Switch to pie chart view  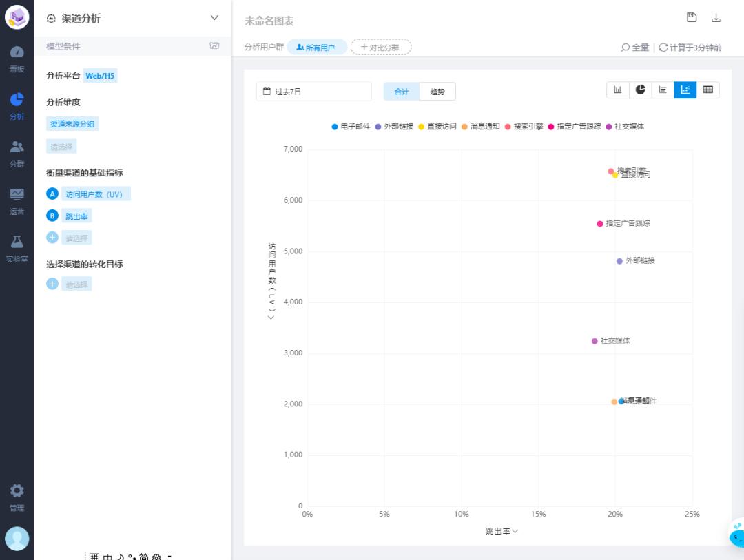point(640,90)
